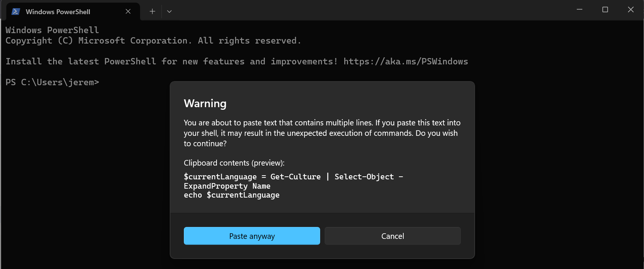Viewport: 644px width, 269px height.
Task: Cancel the multi-line paste warning
Action: pos(393,236)
